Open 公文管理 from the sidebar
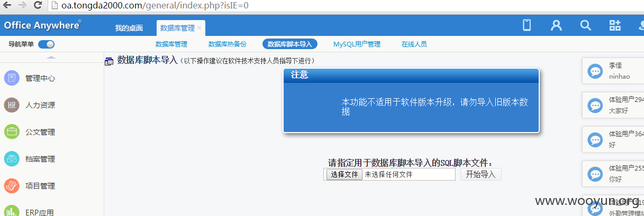The width and height of the screenshot is (644, 216). click(40, 132)
